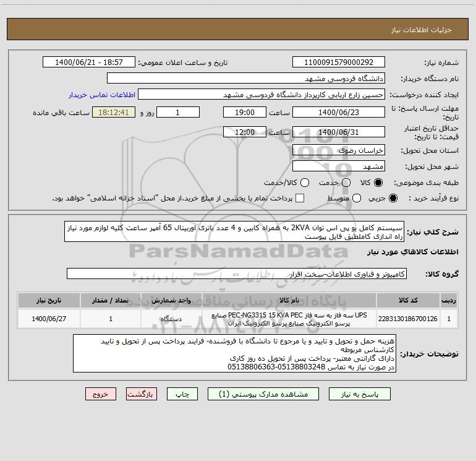
Task: Click the تاریخ نیاز column header
Action: coord(49,300)
